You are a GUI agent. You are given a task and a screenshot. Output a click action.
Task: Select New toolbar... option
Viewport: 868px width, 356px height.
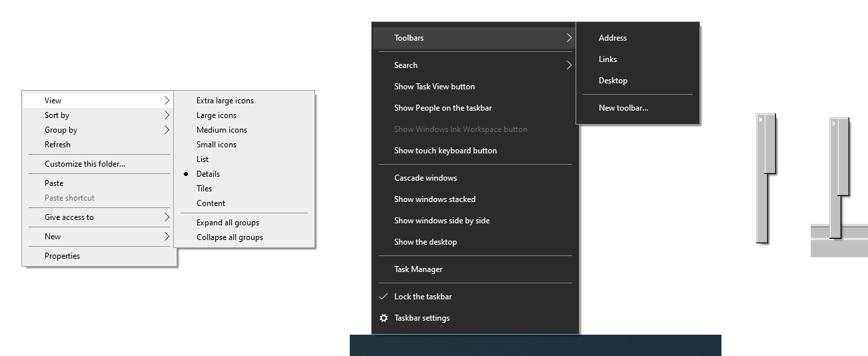point(623,108)
